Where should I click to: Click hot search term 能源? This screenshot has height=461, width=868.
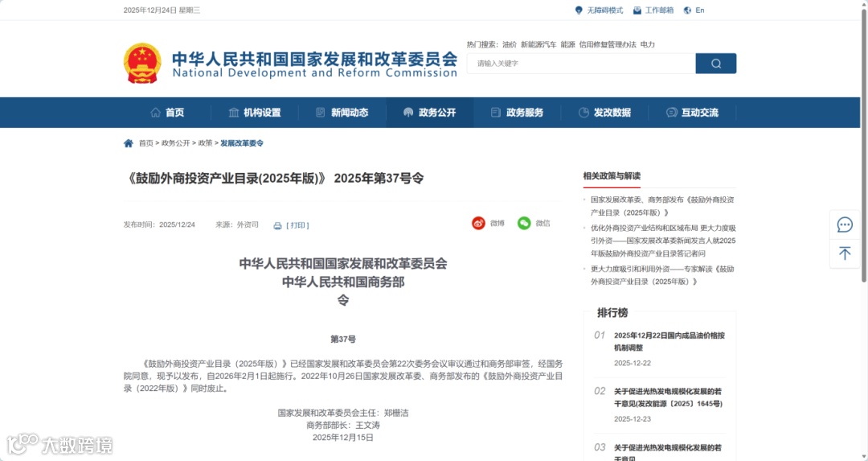(567, 44)
